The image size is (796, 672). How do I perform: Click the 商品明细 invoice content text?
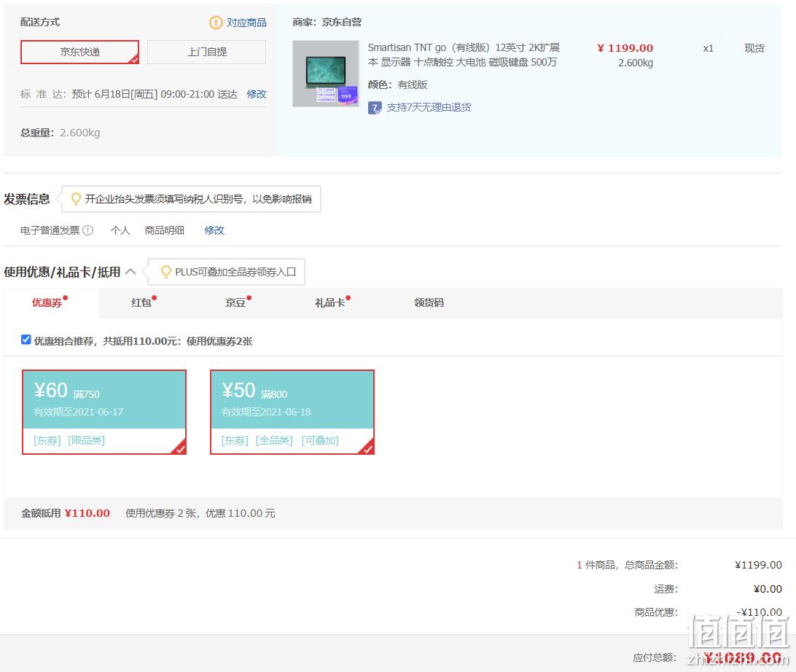[x=165, y=230]
